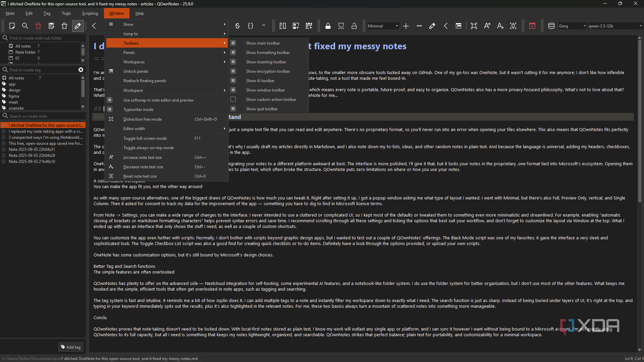Click the dotted-screen encrypted-note edit icon
Viewport: 644px width, 362px height.
tap(341, 26)
